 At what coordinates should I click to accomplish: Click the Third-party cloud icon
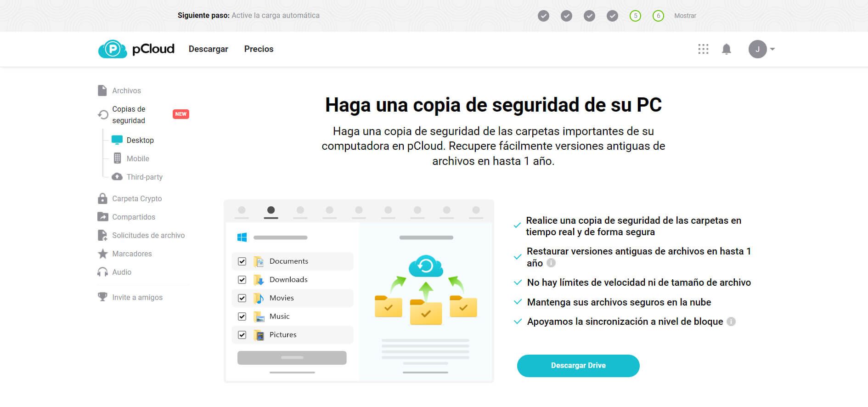pos(117,176)
